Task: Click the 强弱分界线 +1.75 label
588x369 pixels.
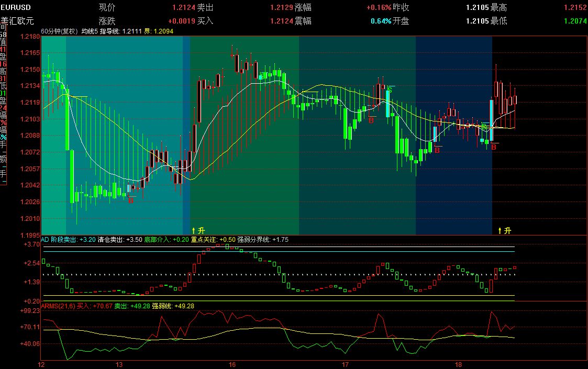Action: pyautogui.click(x=263, y=240)
